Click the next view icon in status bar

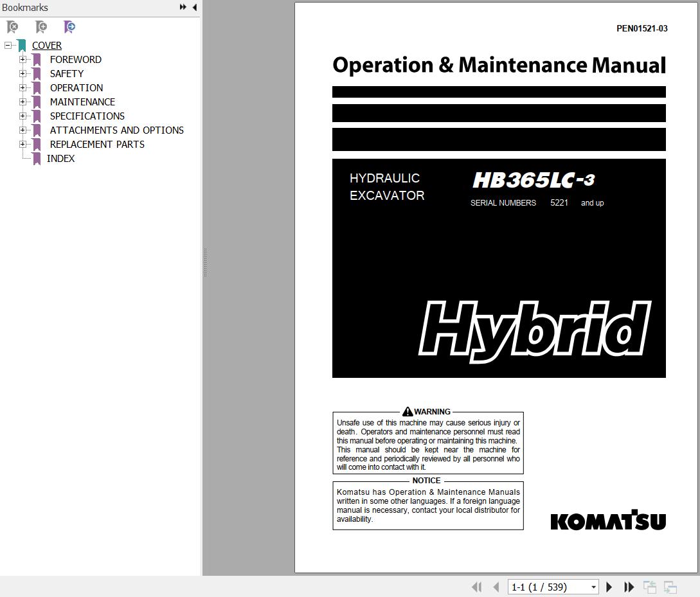point(670,587)
